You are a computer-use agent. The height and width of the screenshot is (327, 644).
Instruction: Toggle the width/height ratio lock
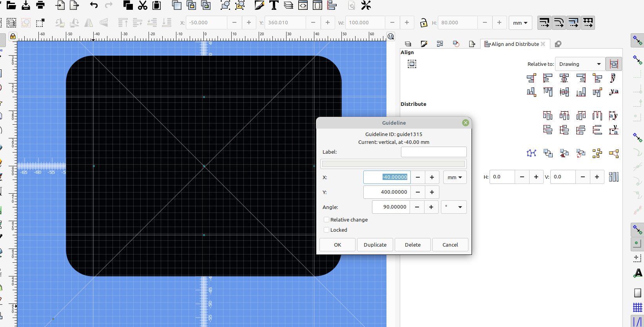(x=423, y=23)
